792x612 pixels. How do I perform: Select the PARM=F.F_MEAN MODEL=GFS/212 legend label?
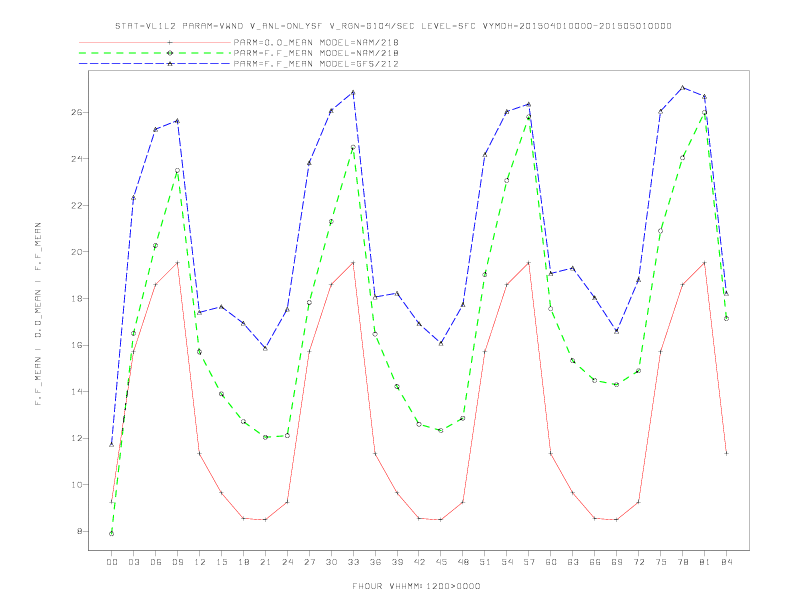(316, 64)
